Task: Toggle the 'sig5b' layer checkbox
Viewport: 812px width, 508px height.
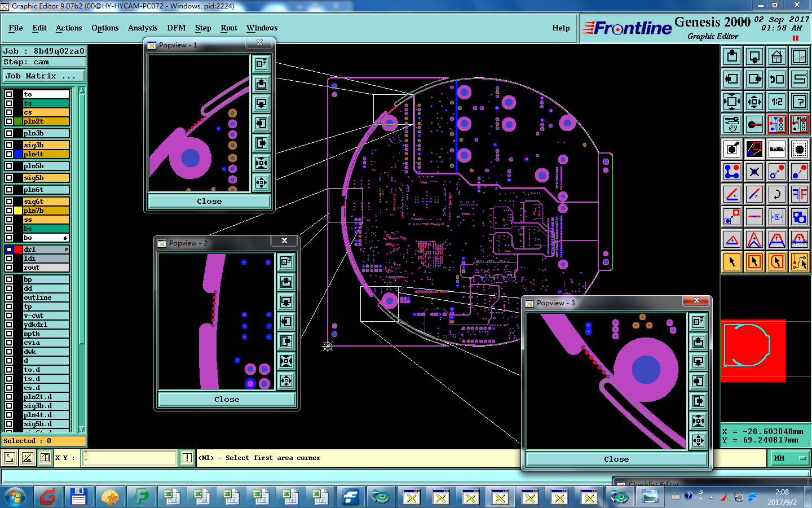Action: (x=9, y=178)
